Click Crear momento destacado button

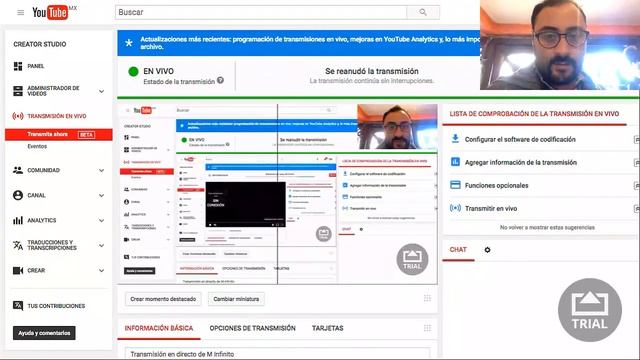point(163,299)
